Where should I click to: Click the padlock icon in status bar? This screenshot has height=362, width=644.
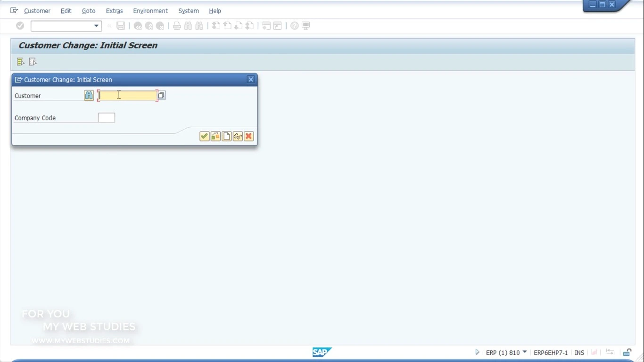(627, 352)
